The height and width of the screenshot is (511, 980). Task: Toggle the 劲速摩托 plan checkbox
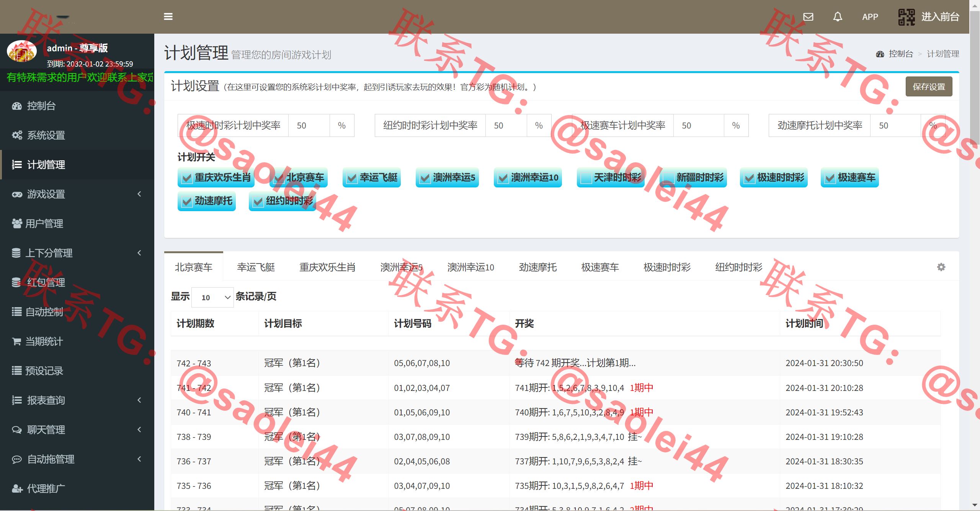[x=187, y=202]
